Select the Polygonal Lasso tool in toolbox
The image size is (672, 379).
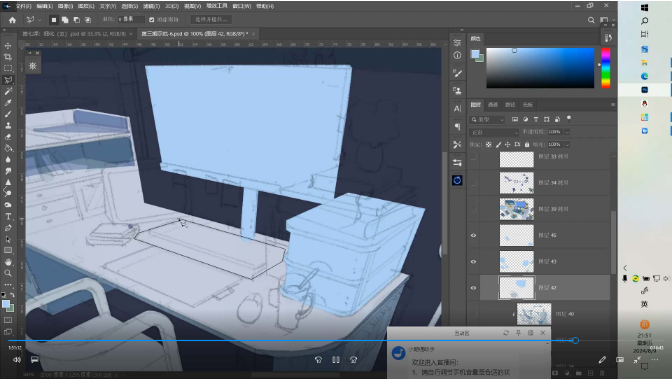tap(8, 80)
